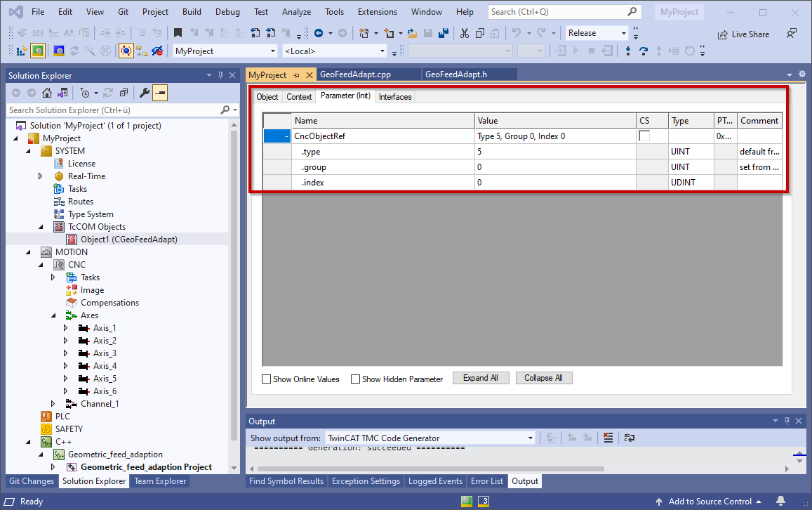Click the Undo icon in the toolbar
Viewport: 812px width, 510px height.
(517, 33)
